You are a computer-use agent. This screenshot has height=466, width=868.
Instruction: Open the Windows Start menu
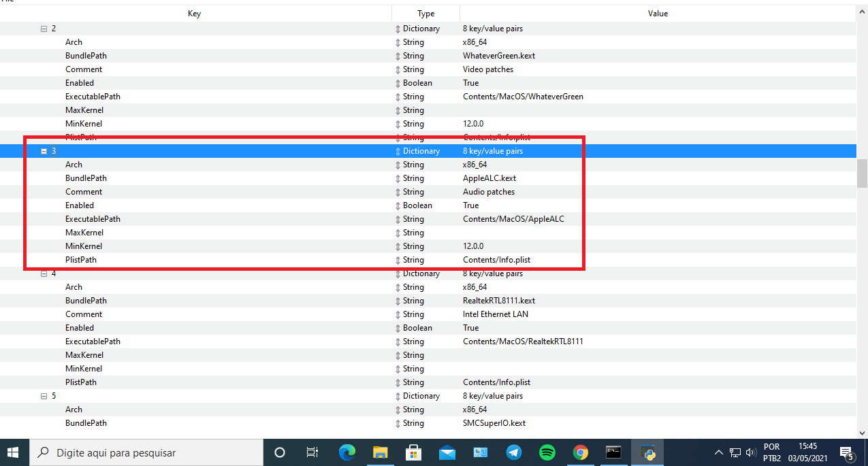click(14, 452)
